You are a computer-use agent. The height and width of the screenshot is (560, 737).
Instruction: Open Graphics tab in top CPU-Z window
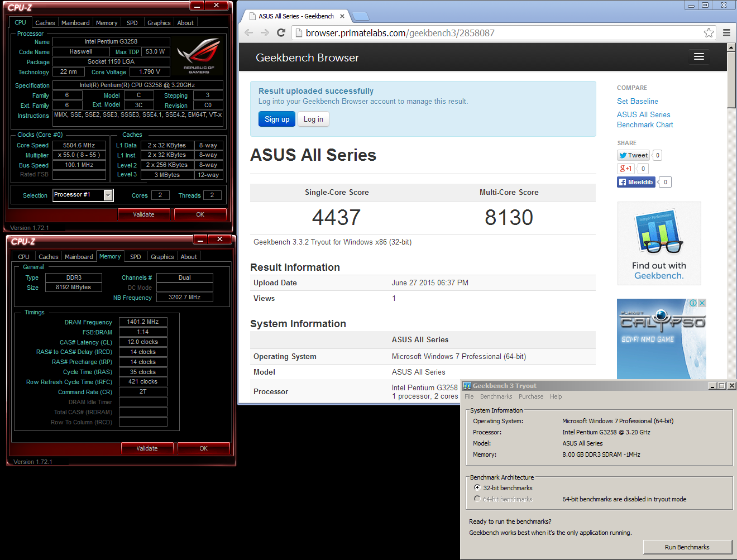[x=159, y=23]
